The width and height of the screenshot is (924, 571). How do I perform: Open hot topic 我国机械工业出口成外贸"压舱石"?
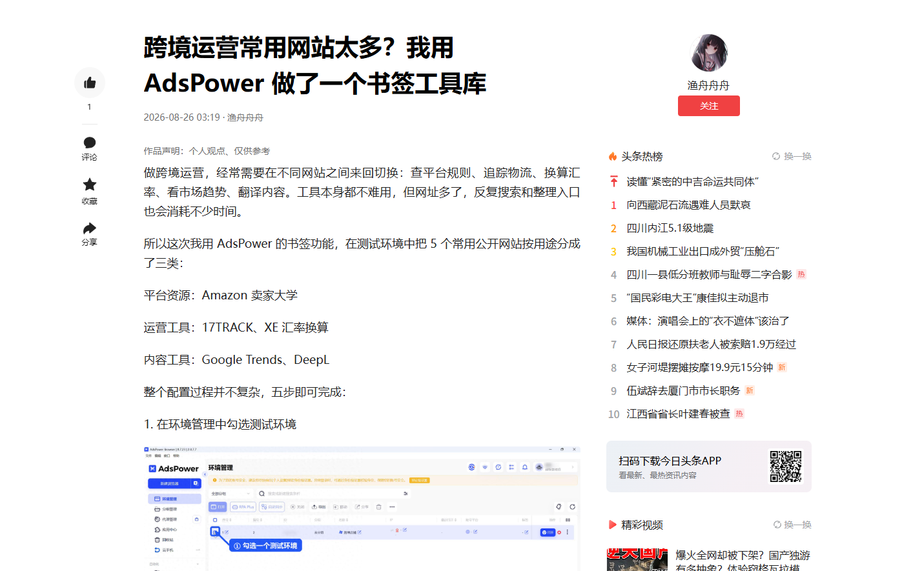point(703,252)
